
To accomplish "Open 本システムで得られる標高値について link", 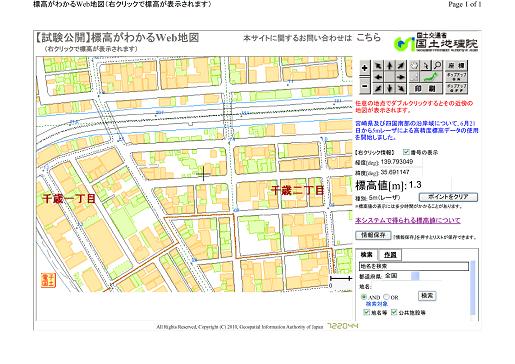I will tap(408, 220).
